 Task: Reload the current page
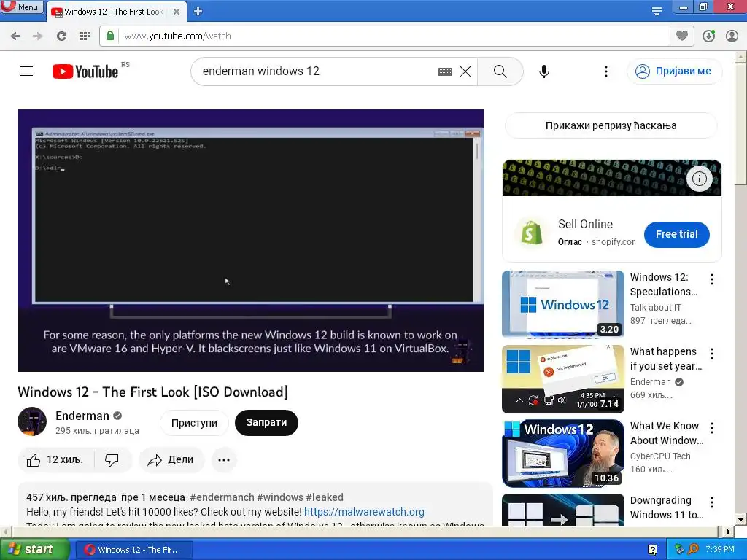click(61, 36)
